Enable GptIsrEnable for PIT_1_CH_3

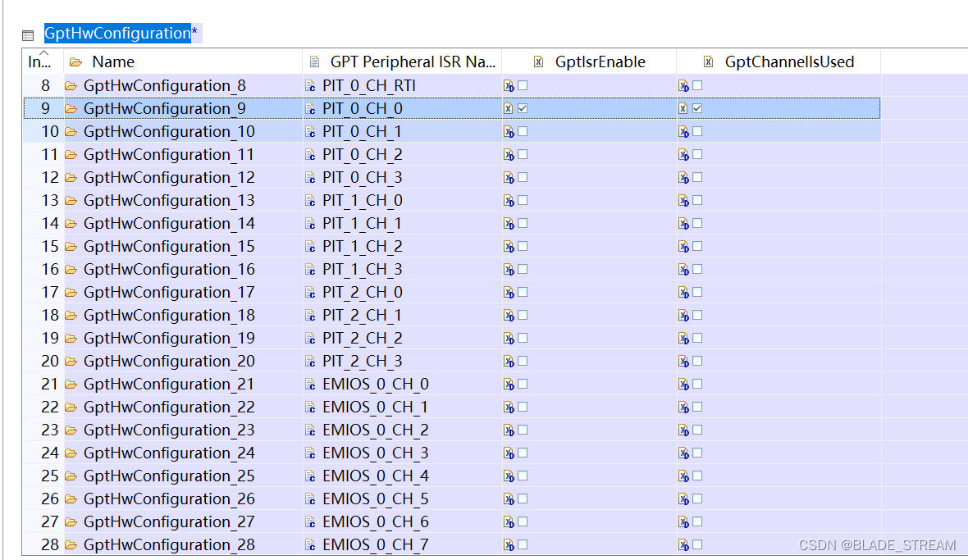click(x=523, y=270)
